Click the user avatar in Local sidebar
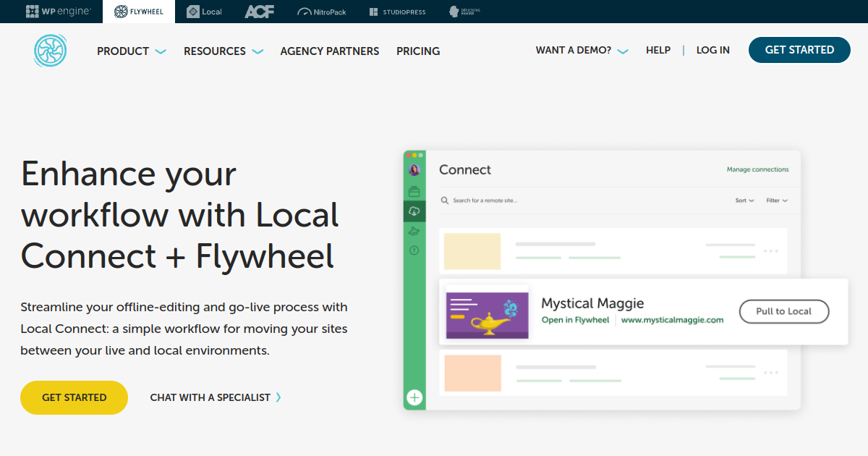This screenshot has width=868, height=456. pos(414,170)
